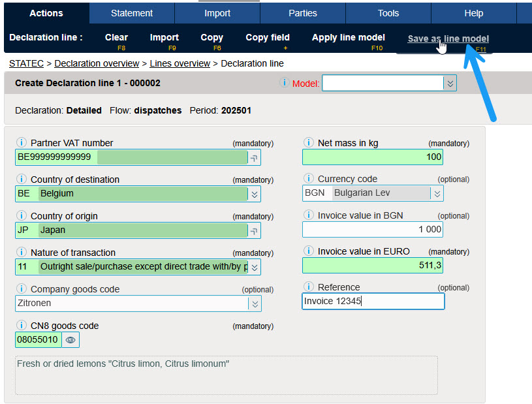Expand the Currency code dropdown
The height and width of the screenshot is (404, 532).
coord(437,193)
